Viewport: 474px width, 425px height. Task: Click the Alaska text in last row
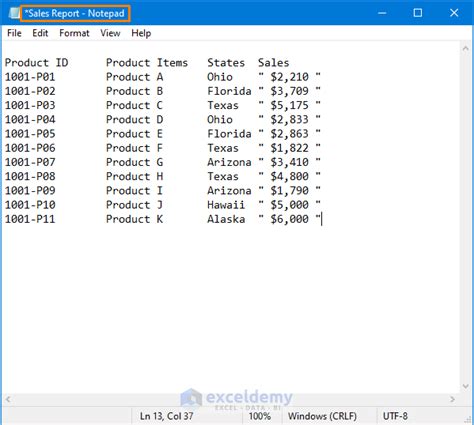pos(226,219)
